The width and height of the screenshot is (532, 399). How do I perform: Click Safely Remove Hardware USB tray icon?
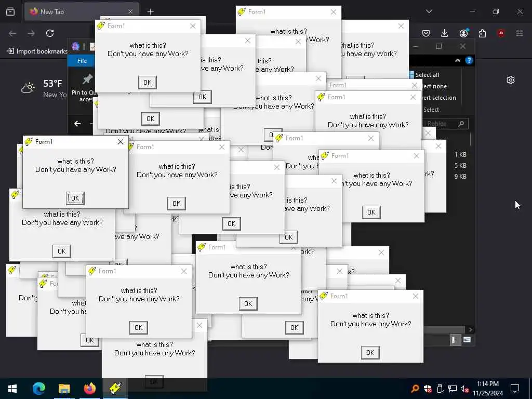[x=440, y=389]
